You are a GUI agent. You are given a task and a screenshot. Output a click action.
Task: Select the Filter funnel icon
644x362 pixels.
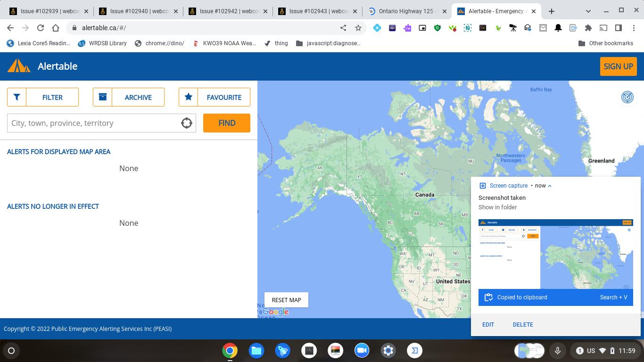click(x=17, y=97)
